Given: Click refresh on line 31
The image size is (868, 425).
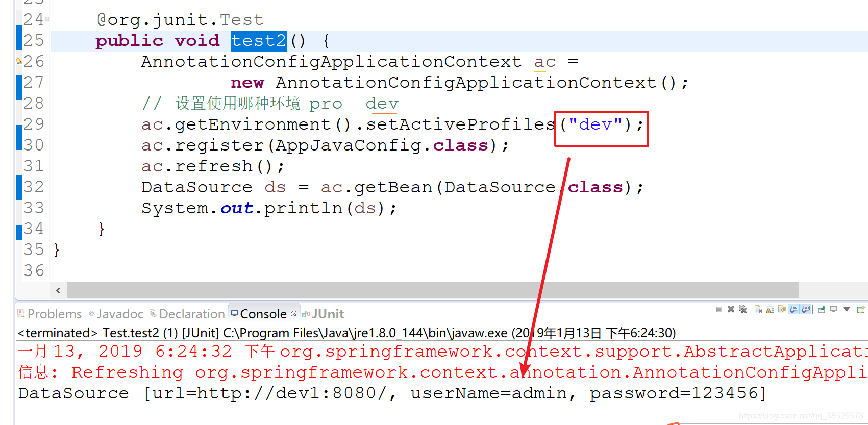Looking at the screenshot, I should [214, 166].
